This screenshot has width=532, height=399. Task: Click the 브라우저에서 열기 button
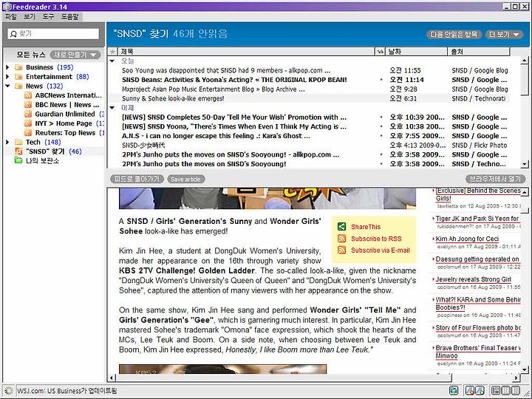pyautogui.click(x=495, y=179)
